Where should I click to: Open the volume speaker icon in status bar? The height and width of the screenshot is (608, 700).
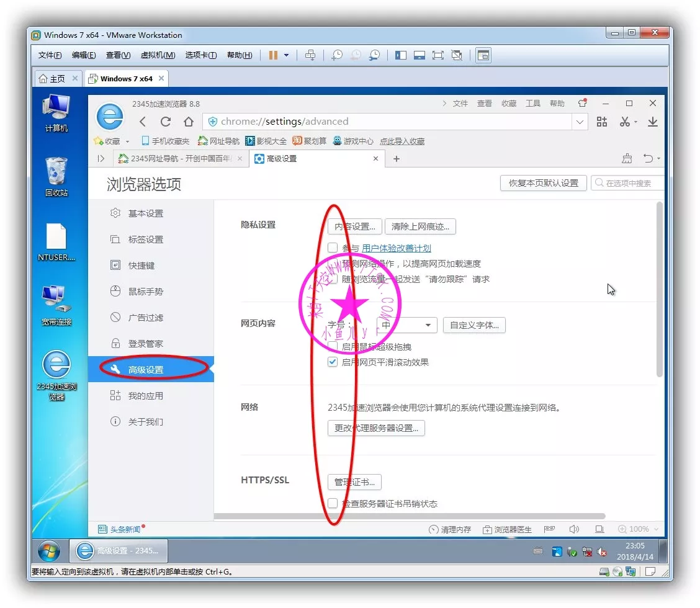574,529
